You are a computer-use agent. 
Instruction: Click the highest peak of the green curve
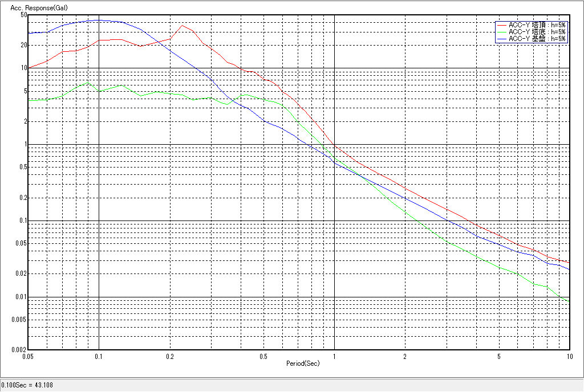[88, 83]
